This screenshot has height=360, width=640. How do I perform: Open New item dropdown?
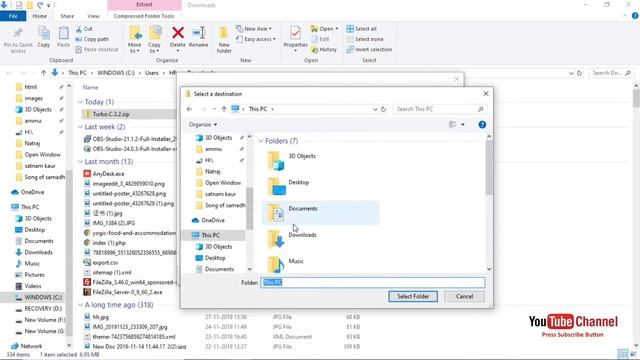pyautogui.click(x=253, y=29)
